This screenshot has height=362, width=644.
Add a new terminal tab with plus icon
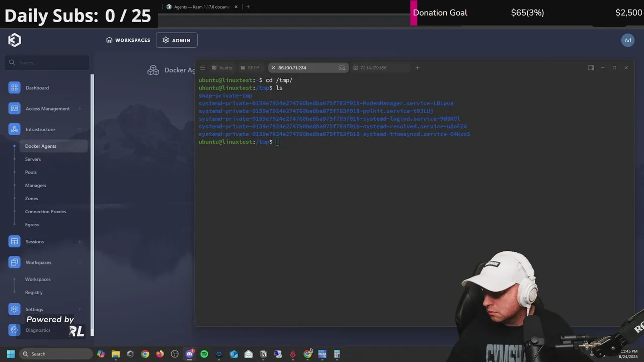pos(417,68)
